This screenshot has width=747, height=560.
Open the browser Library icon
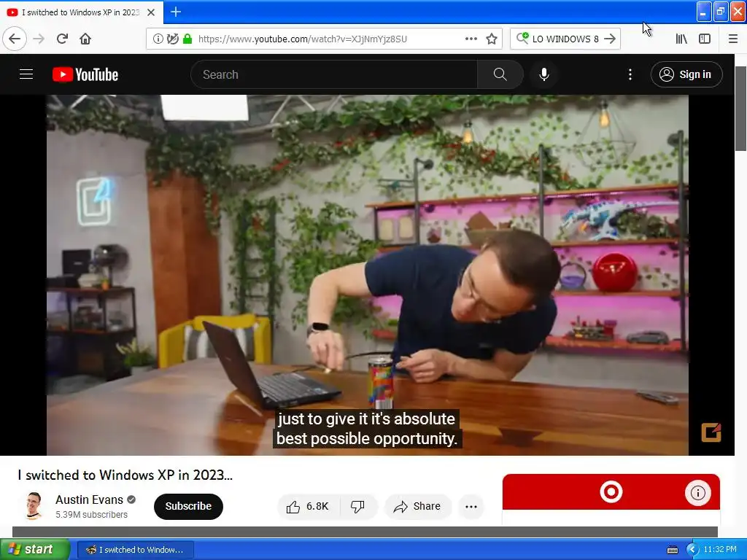[681, 39]
